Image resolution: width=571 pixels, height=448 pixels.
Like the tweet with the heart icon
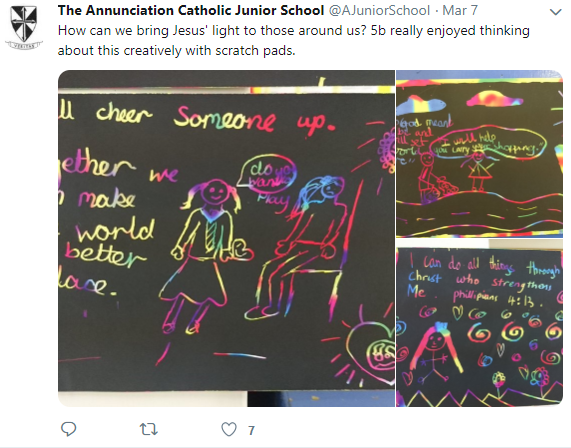tap(229, 429)
